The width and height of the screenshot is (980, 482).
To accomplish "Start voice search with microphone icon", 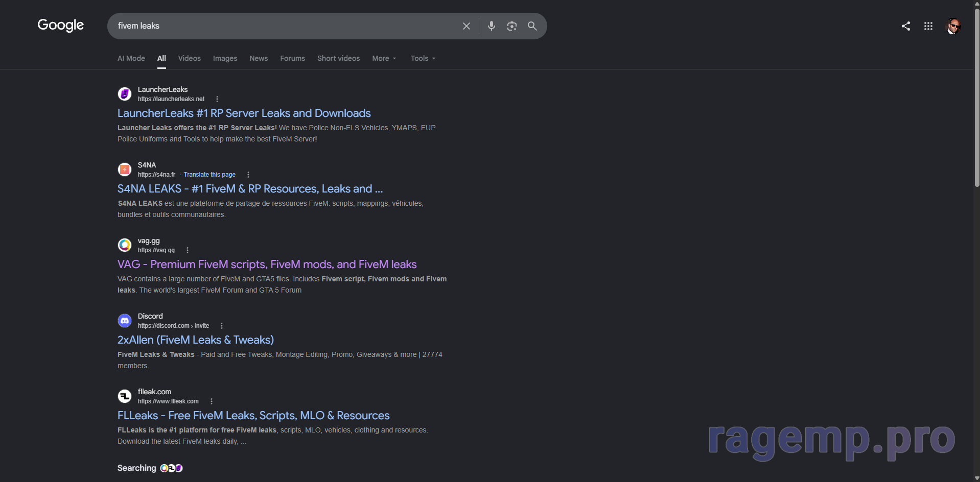I will point(492,26).
